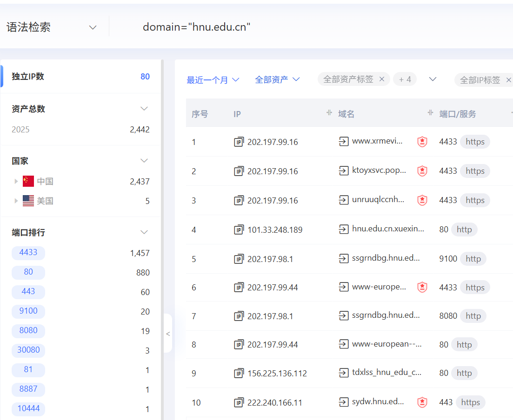Filter by port 4433 in port ranking
Image resolution: width=513 pixels, height=420 pixels.
[28, 253]
